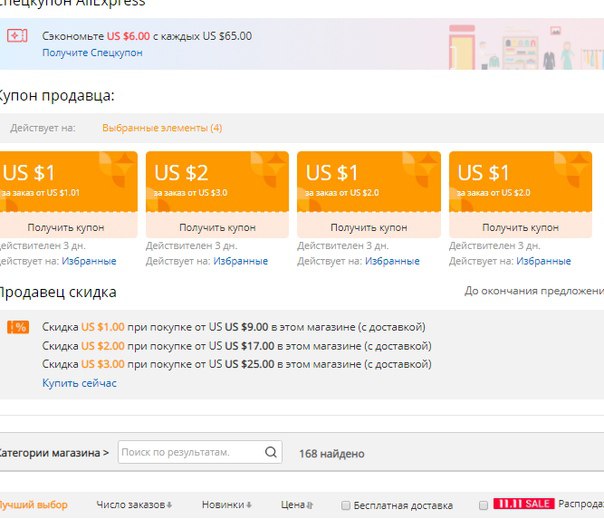Screen dimensions: 604x519
Task: Sort by Число заказов
Action: pos(134,505)
